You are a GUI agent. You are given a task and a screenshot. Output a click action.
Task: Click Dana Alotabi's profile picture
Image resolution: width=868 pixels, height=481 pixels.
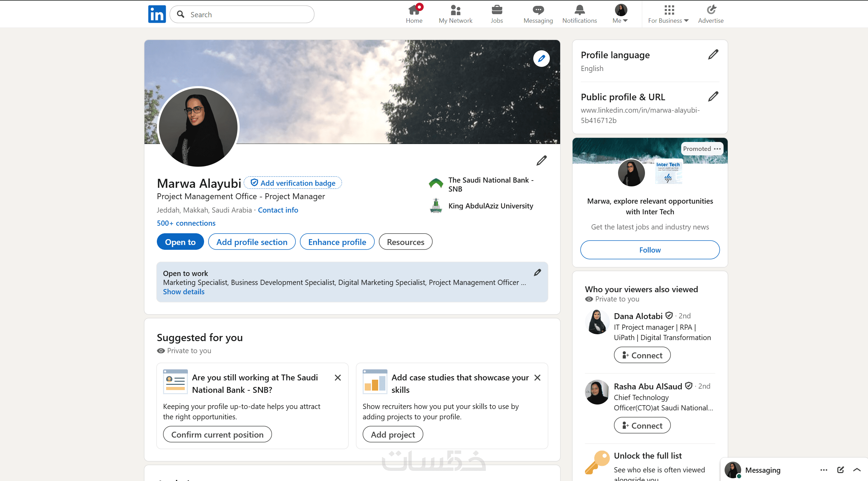(x=597, y=322)
